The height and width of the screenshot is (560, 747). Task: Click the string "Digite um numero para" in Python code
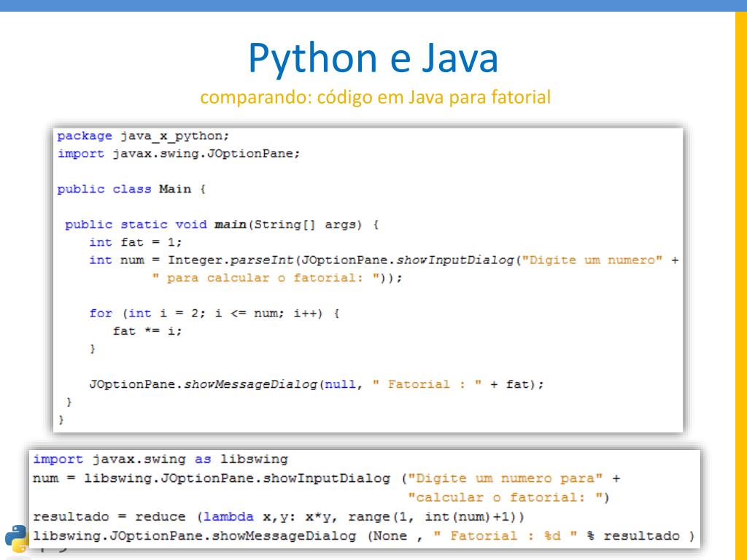point(505,478)
